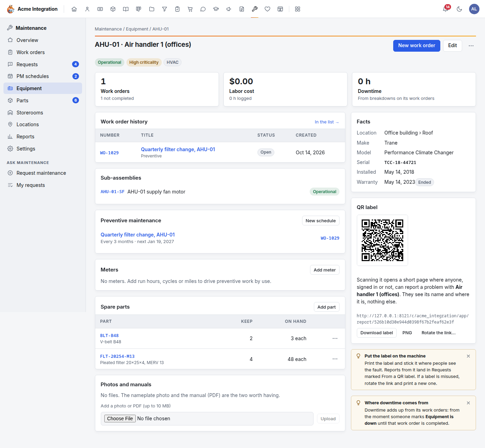Open the cube icon in top bar
This screenshot has width=485, height=448.
tap(113, 9)
